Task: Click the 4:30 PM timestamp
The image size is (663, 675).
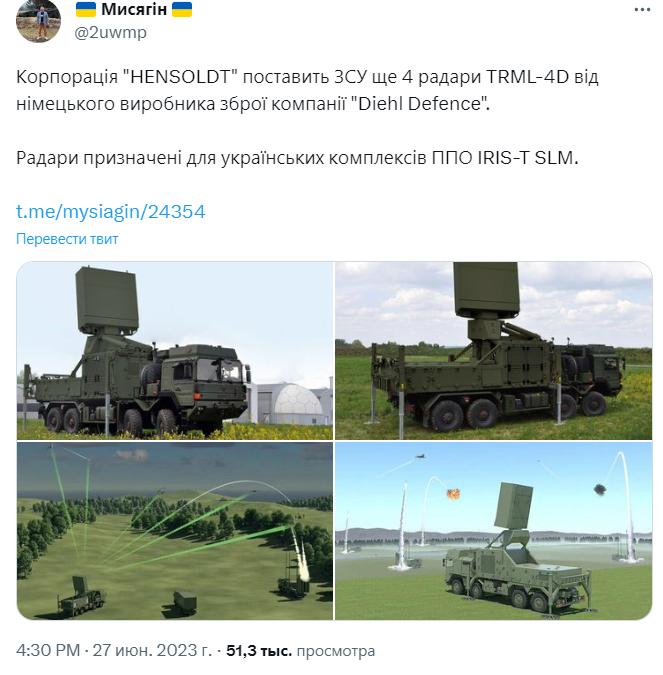Action: click(48, 650)
